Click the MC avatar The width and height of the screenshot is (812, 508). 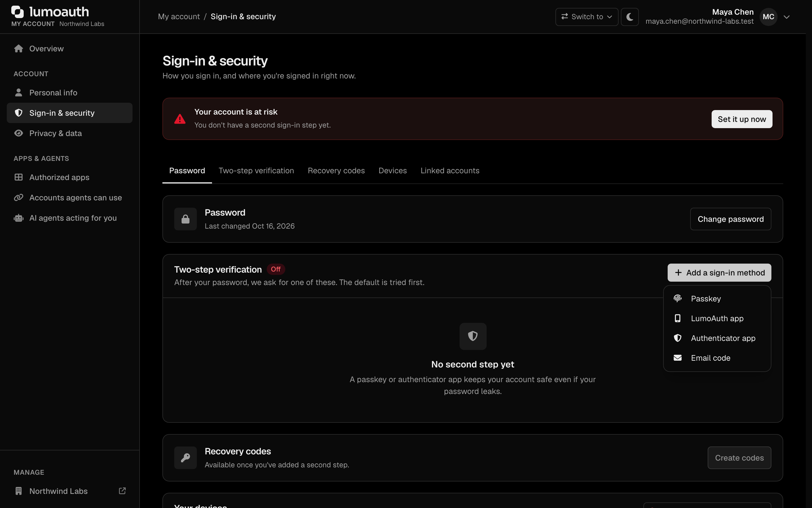768,17
